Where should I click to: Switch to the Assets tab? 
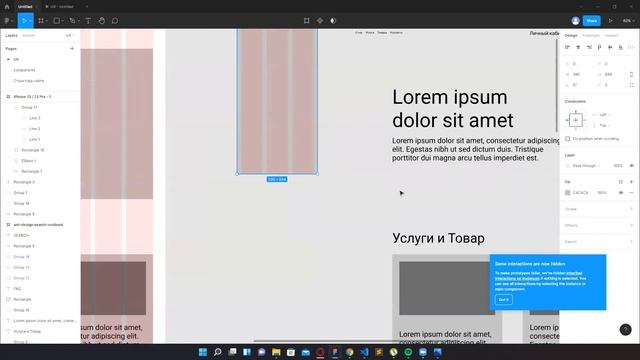[x=29, y=36]
